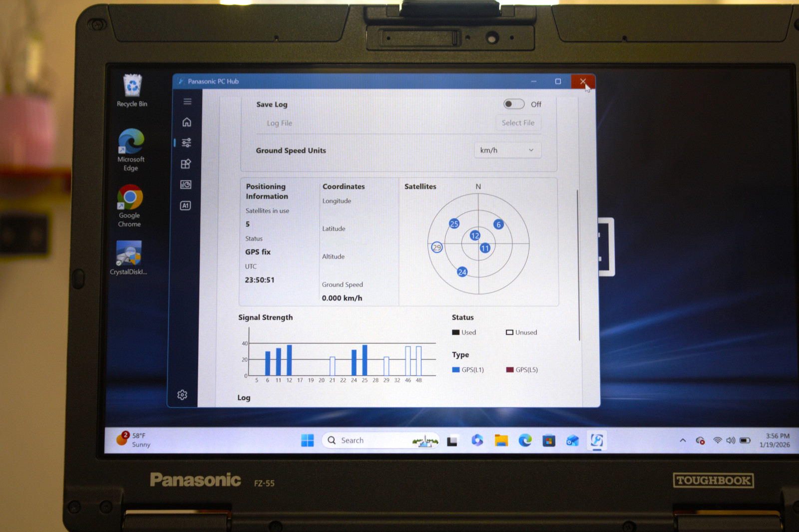Select satellite 25 on the sky plot
The image size is (799, 532).
tap(454, 224)
